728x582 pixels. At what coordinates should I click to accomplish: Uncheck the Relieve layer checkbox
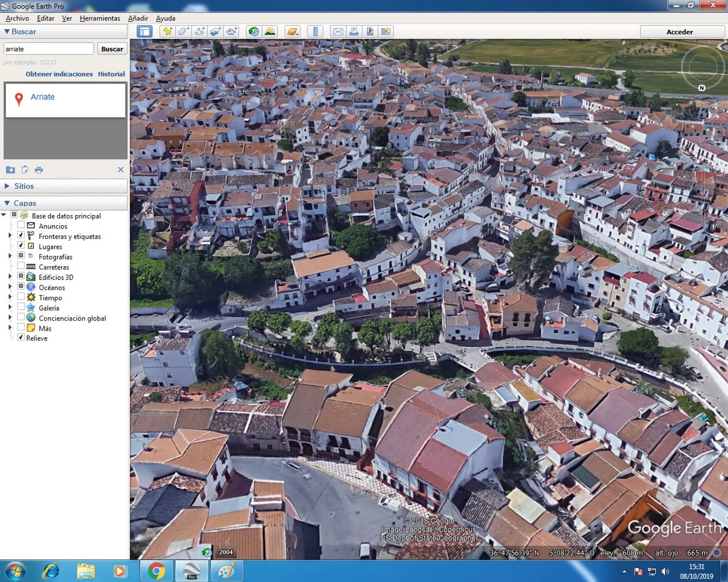[x=21, y=338]
